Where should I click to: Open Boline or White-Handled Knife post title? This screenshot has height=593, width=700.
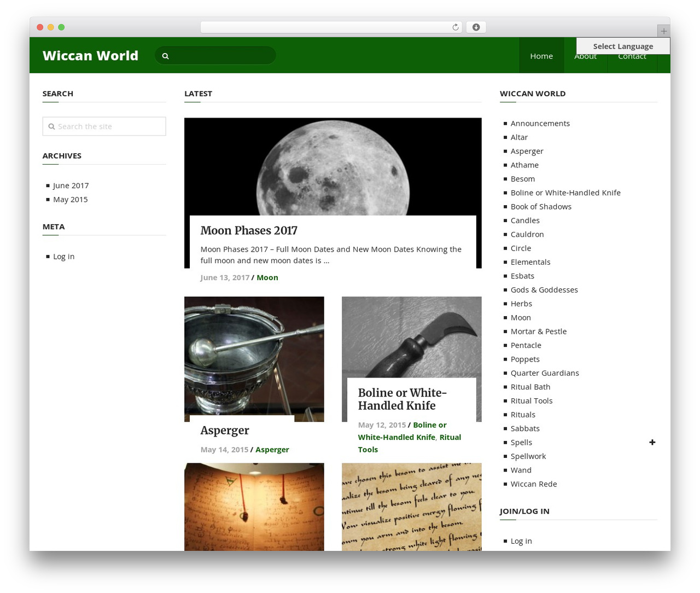point(402,399)
